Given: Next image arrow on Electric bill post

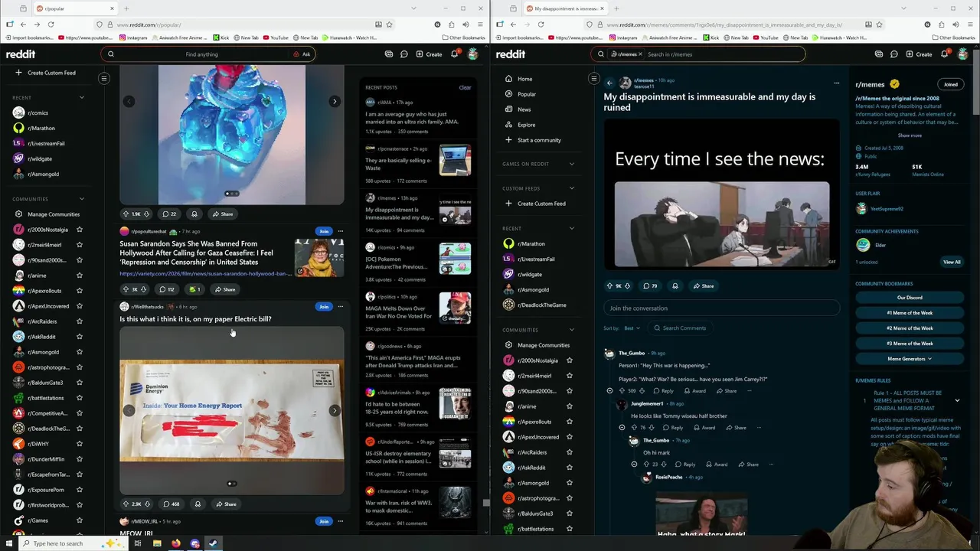Looking at the screenshot, I should (x=335, y=411).
